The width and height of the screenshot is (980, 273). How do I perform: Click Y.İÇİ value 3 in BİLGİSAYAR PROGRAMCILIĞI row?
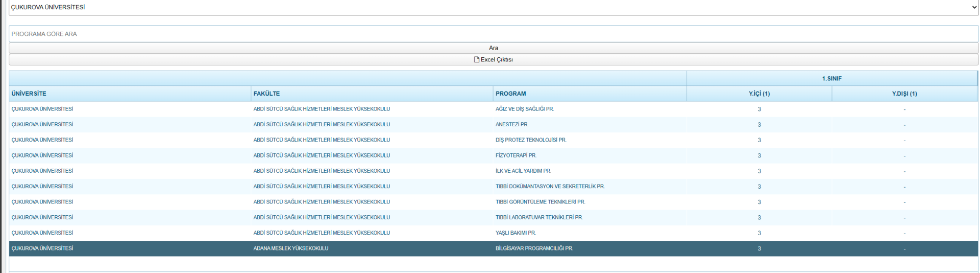point(759,248)
